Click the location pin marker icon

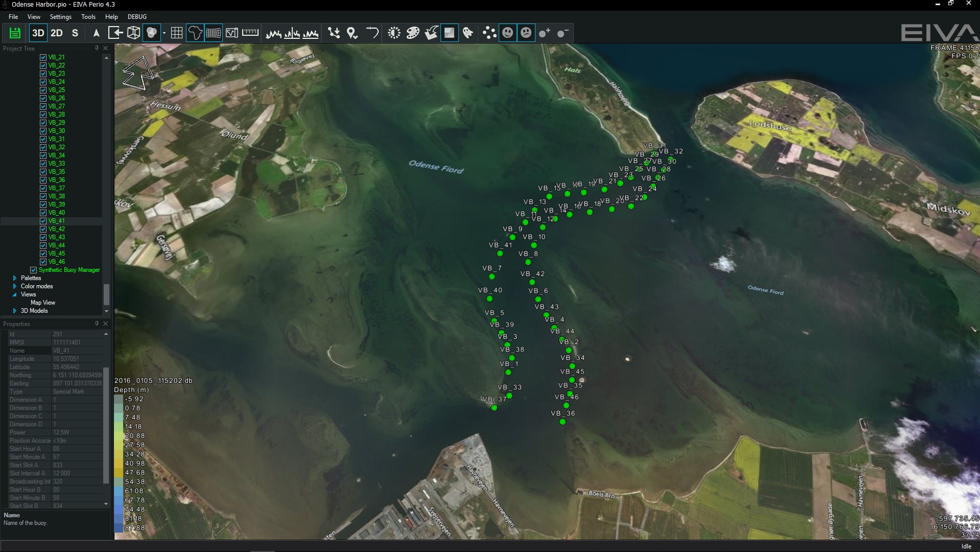pyautogui.click(x=352, y=33)
